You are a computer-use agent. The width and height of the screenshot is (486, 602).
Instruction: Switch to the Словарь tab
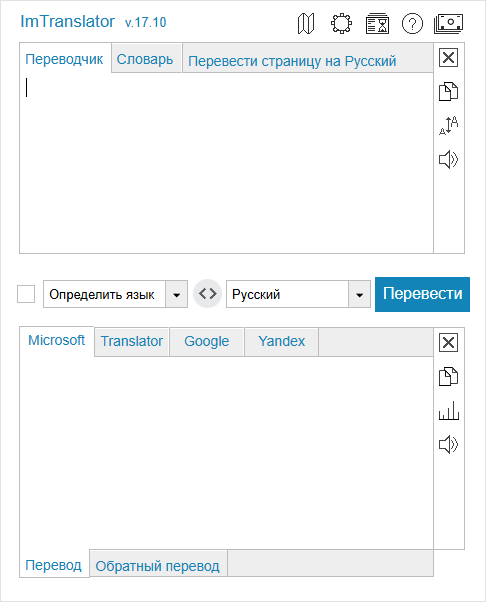click(145, 59)
